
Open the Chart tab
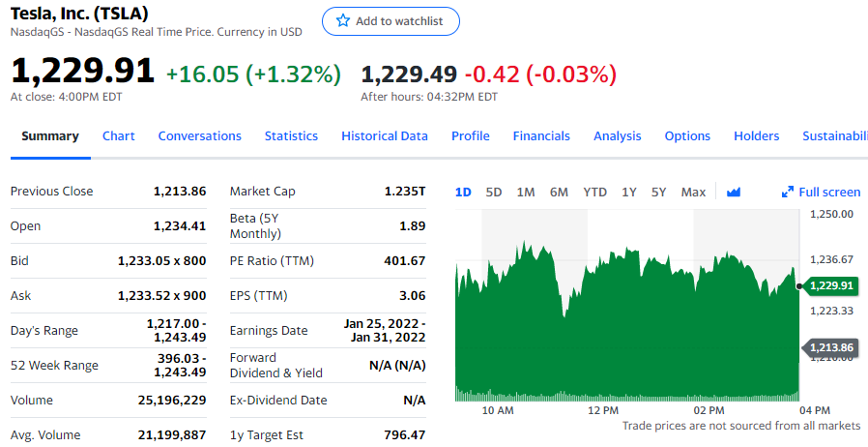(119, 136)
